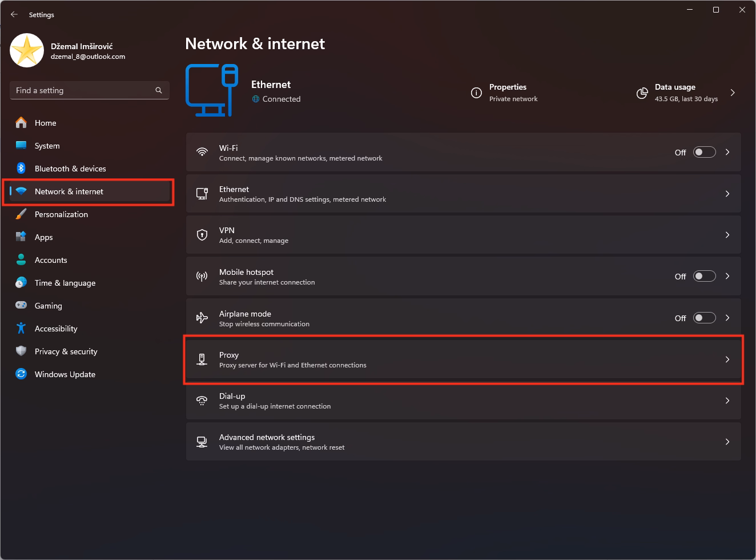Expand the VPN row chevron

pyautogui.click(x=727, y=235)
